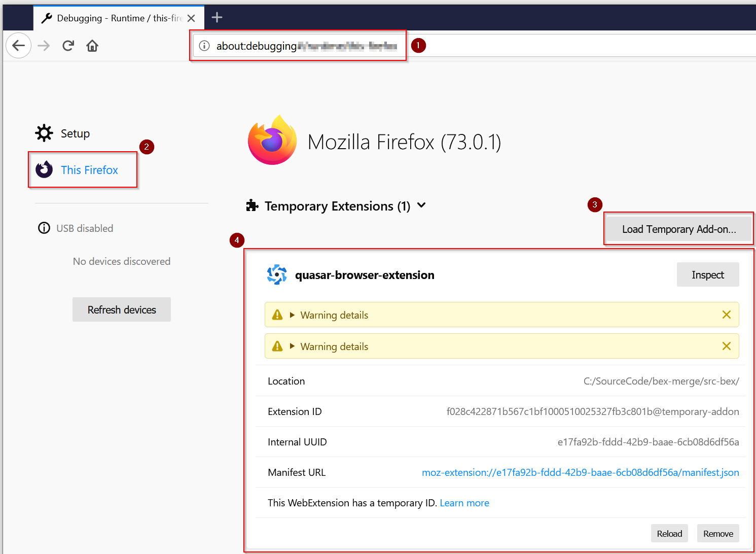756x554 pixels.
Task: Collapse the Temporary Extensions section chevron
Action: point(421,205)
